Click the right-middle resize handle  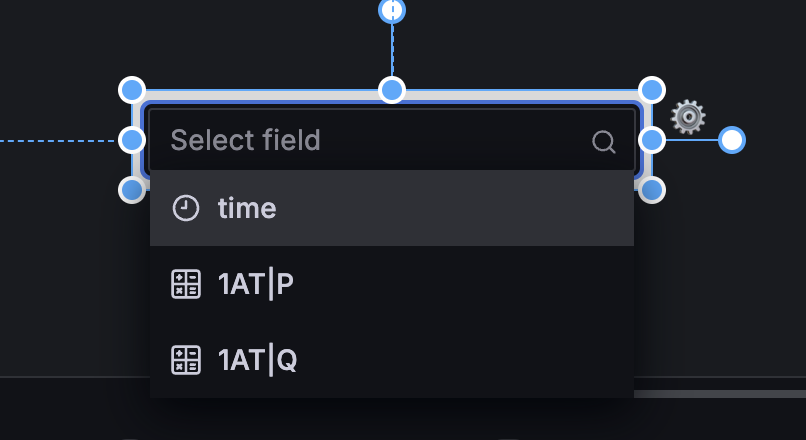click(652, 140)
